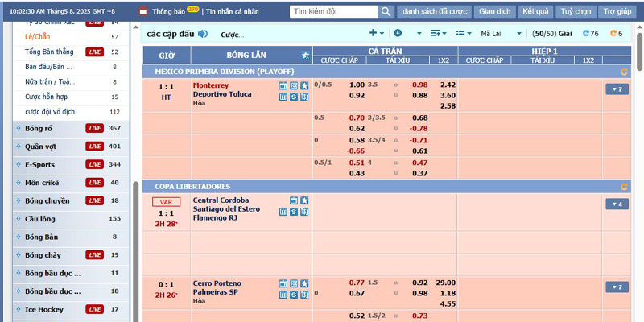Click the S icon for Cerro Porteno match

[x=293, y=295]
